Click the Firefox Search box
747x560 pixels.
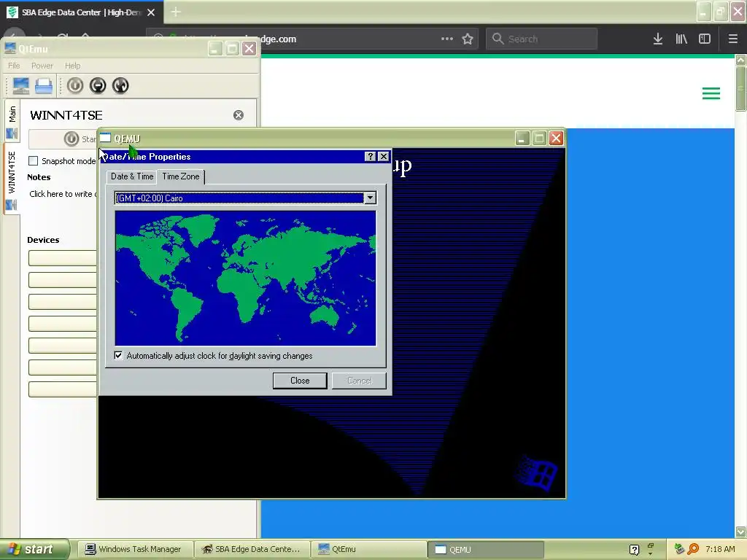point(542,39)
